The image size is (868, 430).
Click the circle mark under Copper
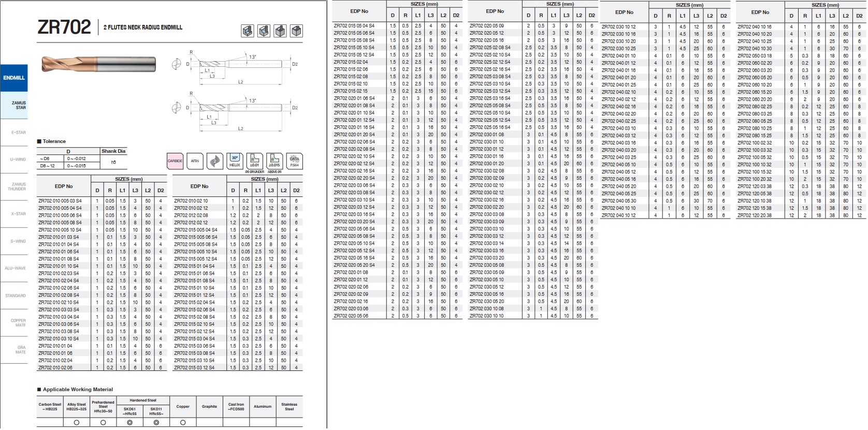[x=183, y=423]
